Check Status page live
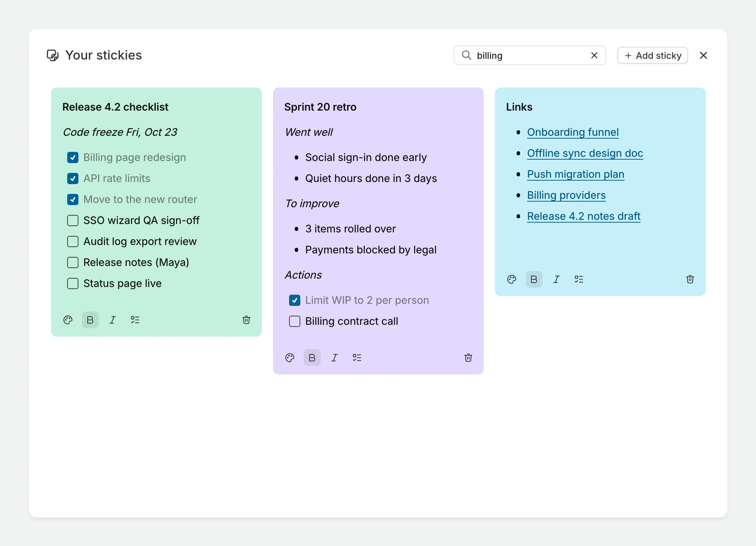756x546 pixels. click(x=73, y=283)
